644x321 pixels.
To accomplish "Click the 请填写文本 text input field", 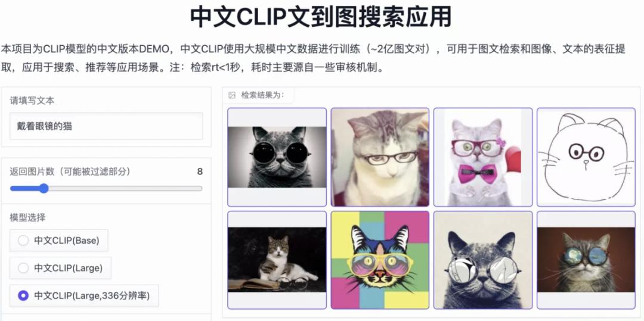I will click(x=106, y=126).
